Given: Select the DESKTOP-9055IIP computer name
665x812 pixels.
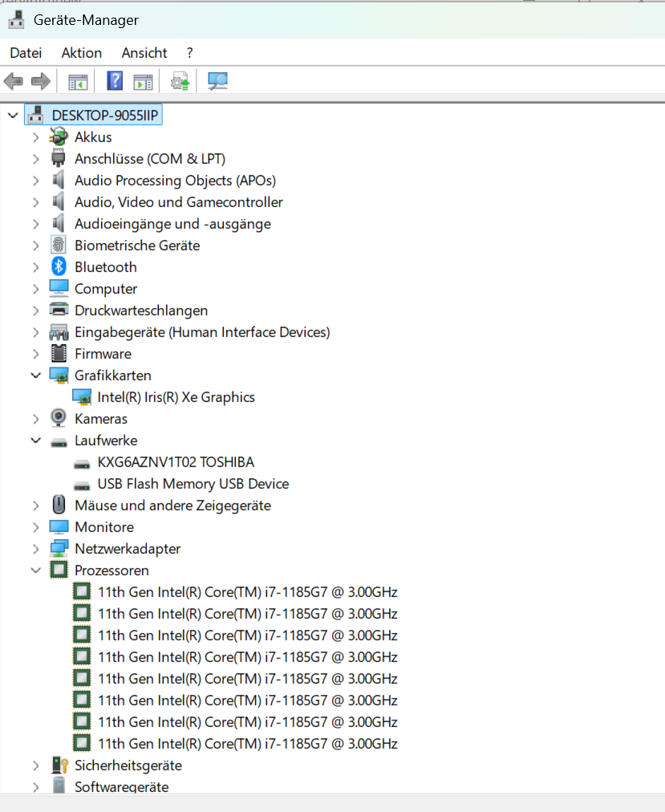Looking at the screenshot, I should (104, 115).
